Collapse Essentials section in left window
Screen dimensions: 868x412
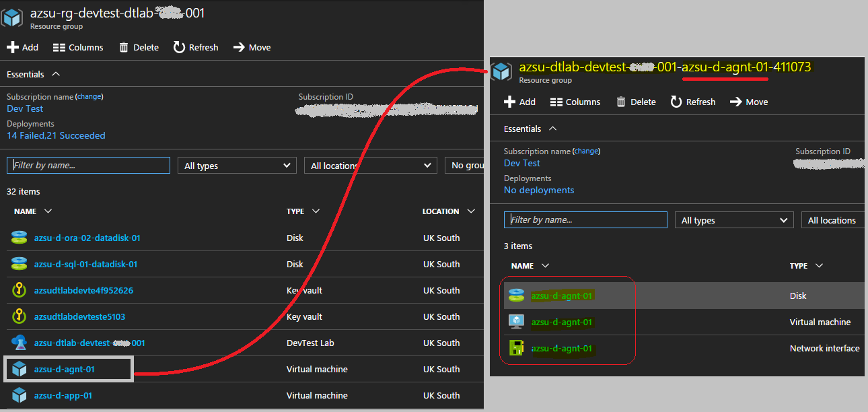(x=34, y=74)
